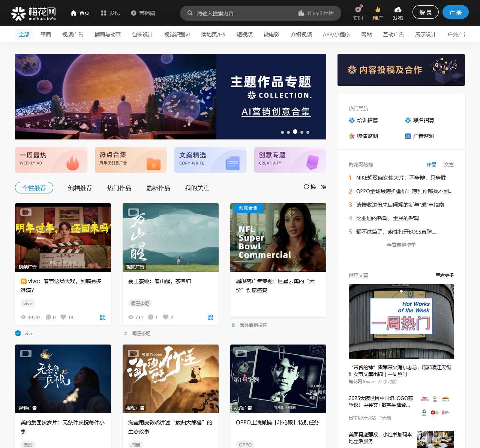Click the like heart on vivo card

tap(63, 317)
